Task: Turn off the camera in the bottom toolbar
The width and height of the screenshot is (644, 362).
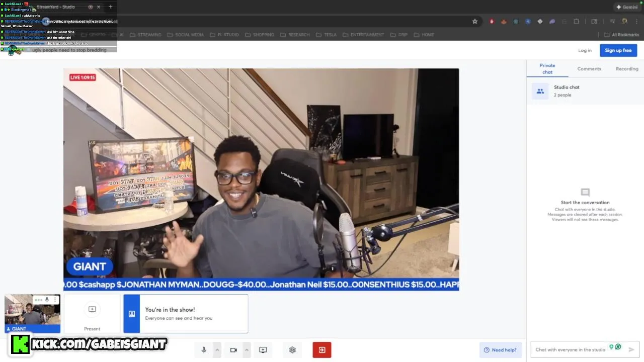Action: (x=233, y=350)
